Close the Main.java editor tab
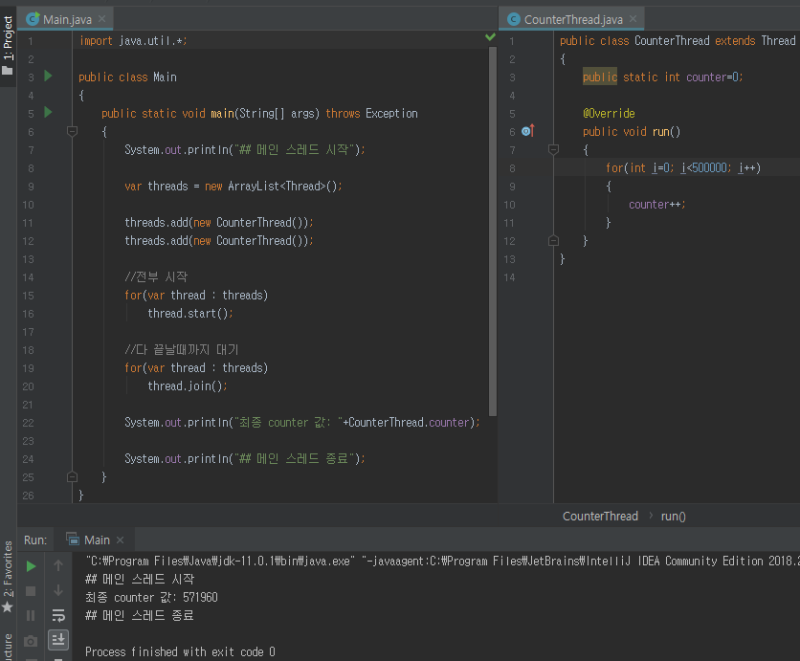The width and height of the screenshot is (800, 661). (x=103, y=19)
